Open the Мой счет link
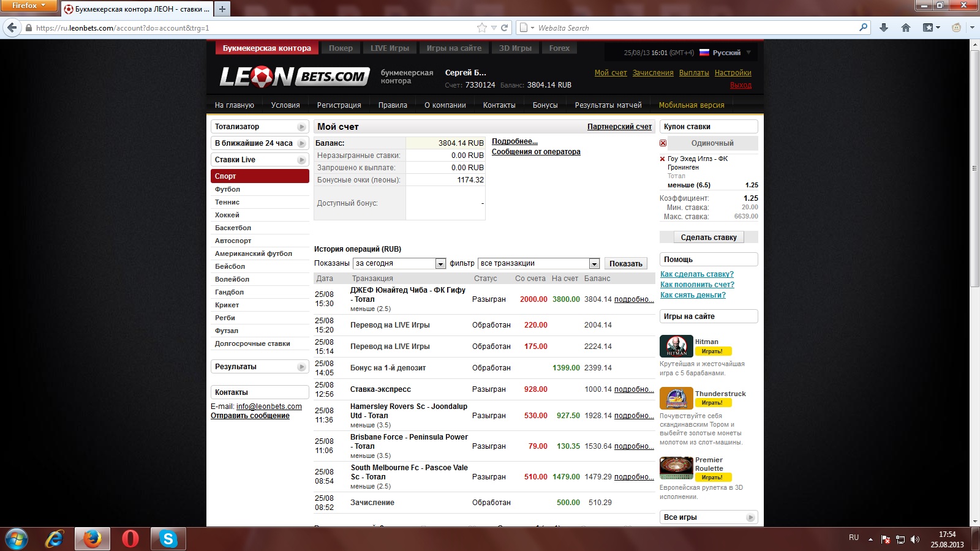The image size is (980, 551). point(611,73)
